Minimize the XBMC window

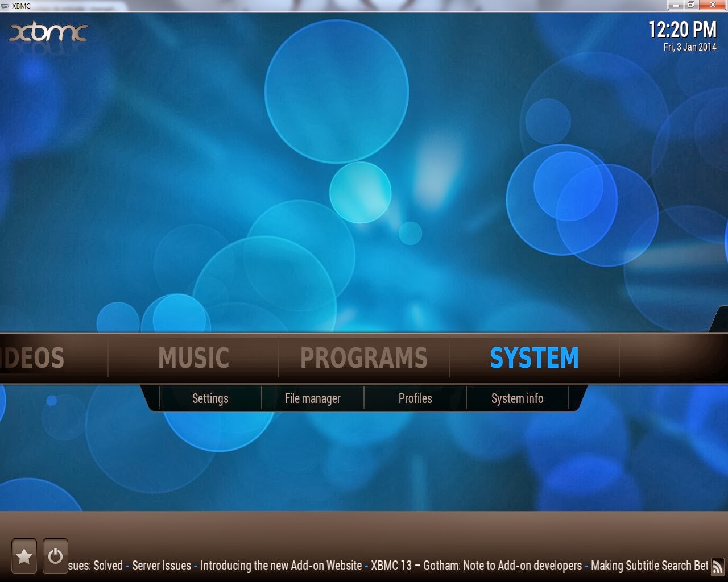[x=676, y=5]
